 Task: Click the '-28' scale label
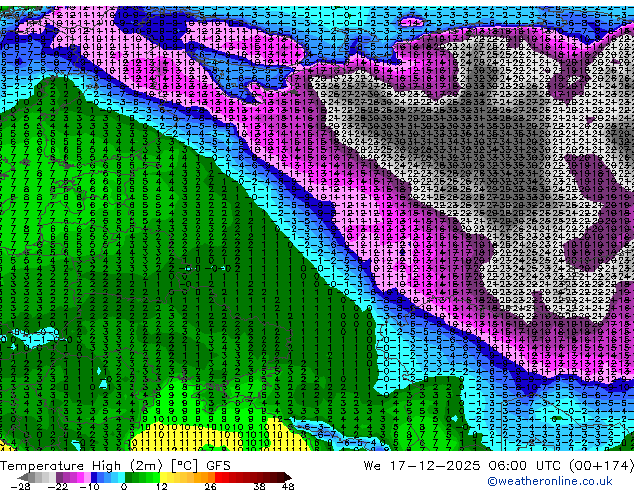point(20,486)
